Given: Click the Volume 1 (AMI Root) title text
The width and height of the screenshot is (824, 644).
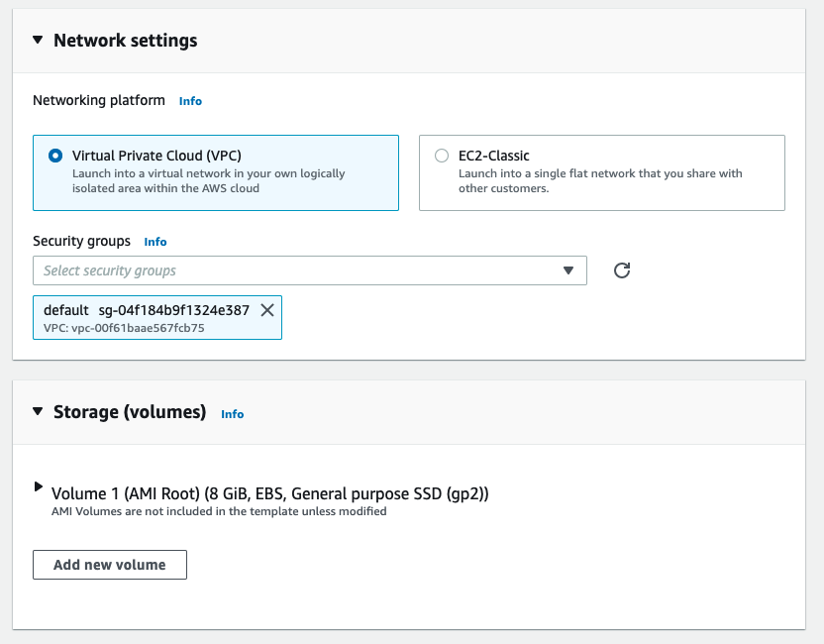Looking at the screenshot, I should pos(269,493).
